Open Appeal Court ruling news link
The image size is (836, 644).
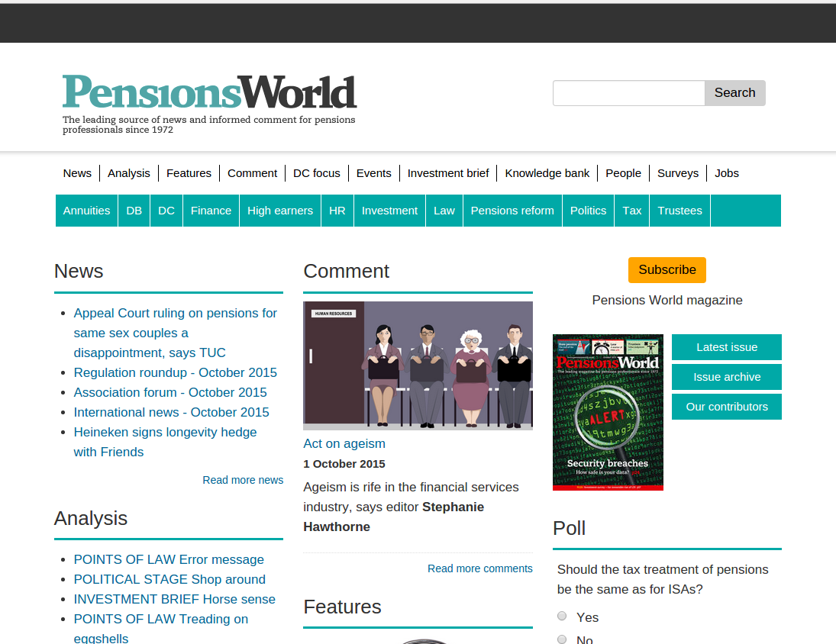pos(176,333)
